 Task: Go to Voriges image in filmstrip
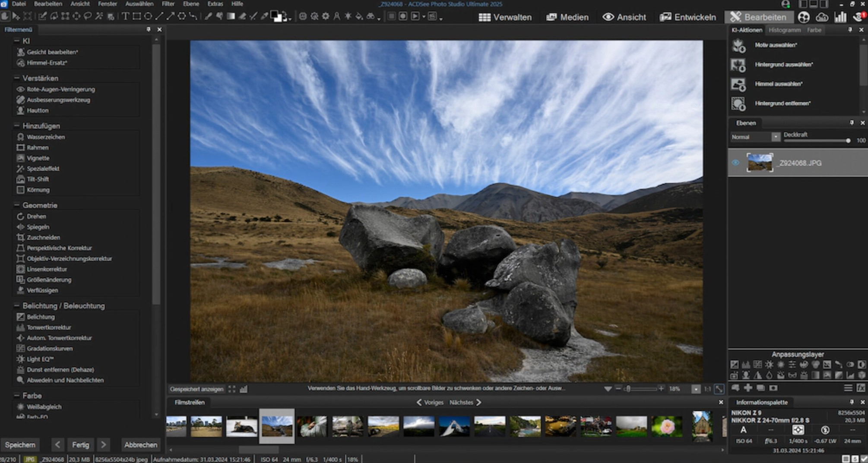coord(430,402)
